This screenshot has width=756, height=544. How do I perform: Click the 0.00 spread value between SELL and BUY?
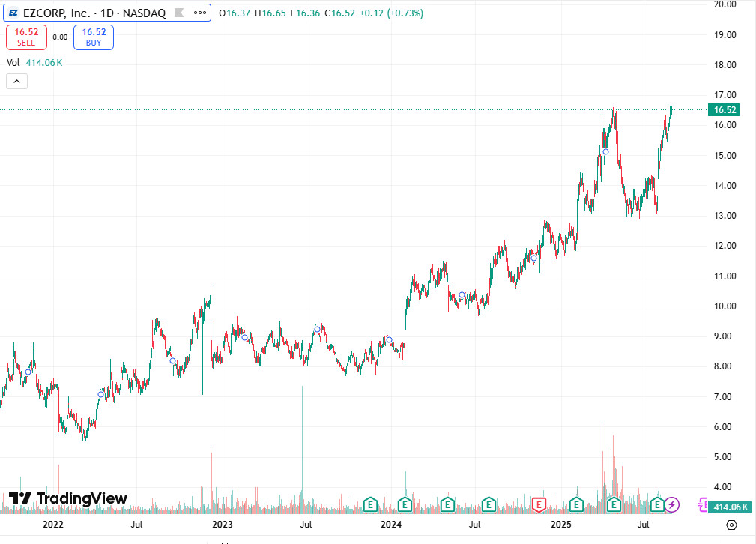[60, 37]
